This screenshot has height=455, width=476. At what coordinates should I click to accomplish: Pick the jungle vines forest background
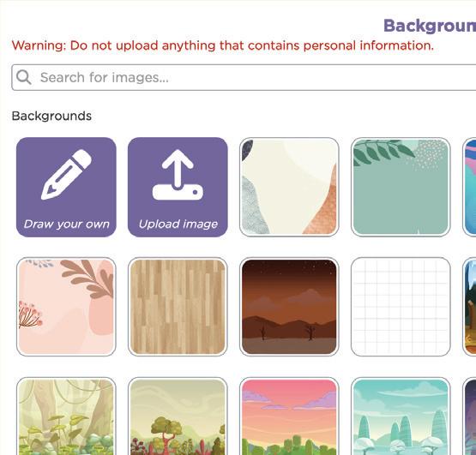point(66,416)
